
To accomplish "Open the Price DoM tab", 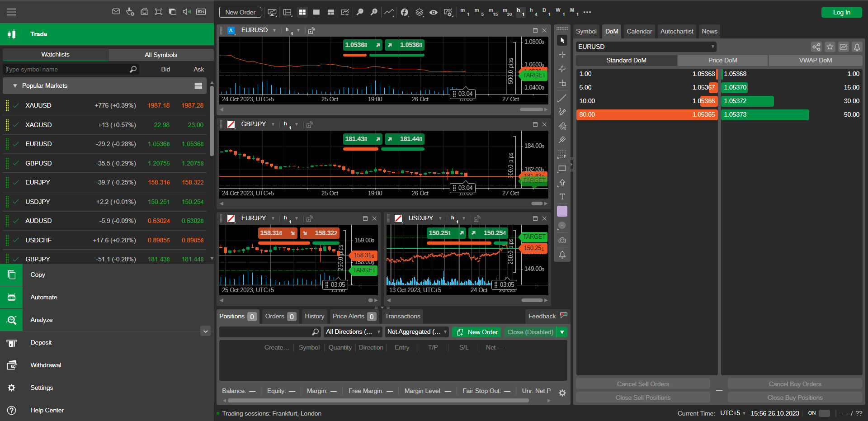I will 722,60.
